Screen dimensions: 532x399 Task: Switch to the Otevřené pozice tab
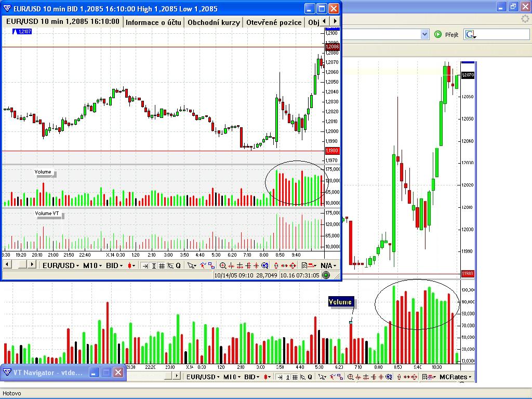click(274, 22)
